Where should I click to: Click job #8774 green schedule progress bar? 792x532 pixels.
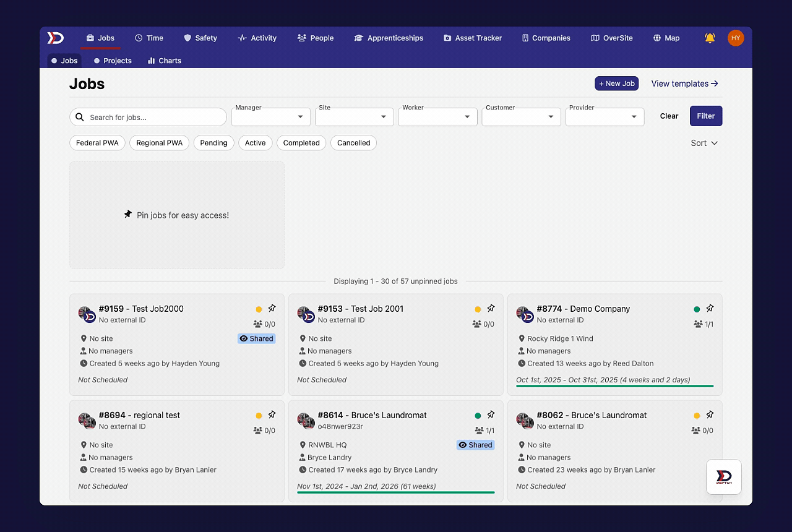[x=615, y=386]
